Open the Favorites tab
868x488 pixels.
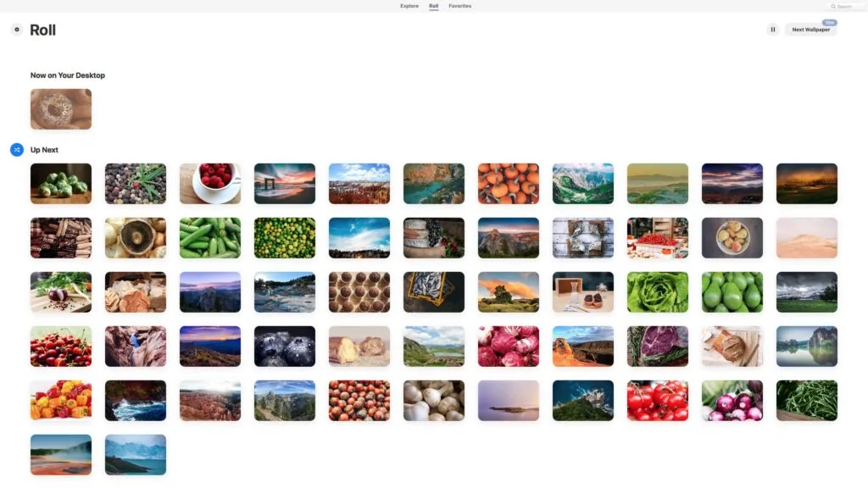[459, 6]
